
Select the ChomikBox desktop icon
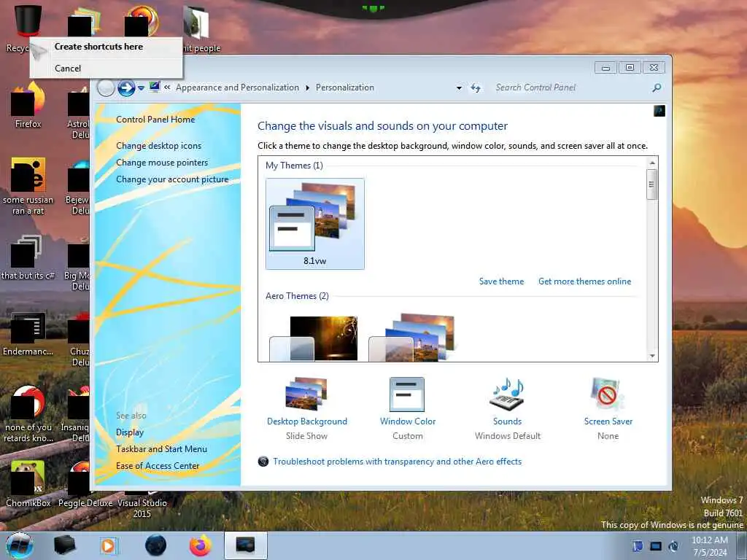pos(28,483)
